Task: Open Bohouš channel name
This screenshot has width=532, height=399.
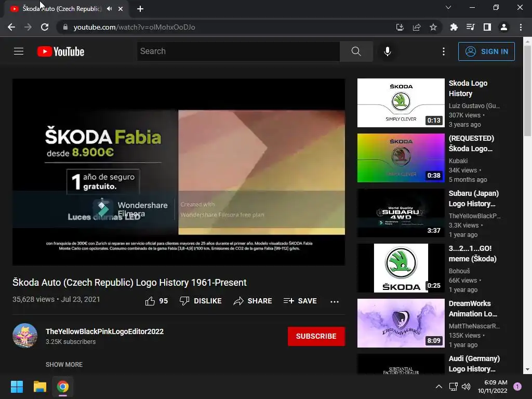Action: pyautogui.click(x=459, y=271)
